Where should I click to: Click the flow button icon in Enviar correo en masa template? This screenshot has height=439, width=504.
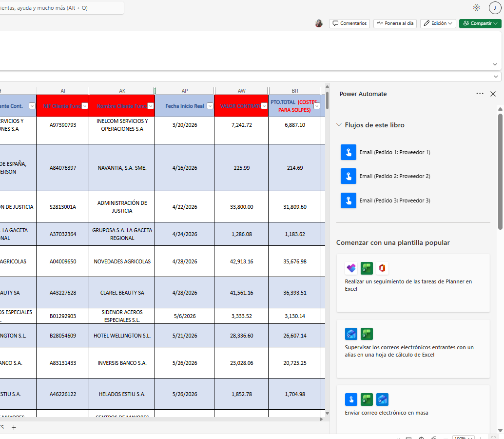tap(351, 399)
